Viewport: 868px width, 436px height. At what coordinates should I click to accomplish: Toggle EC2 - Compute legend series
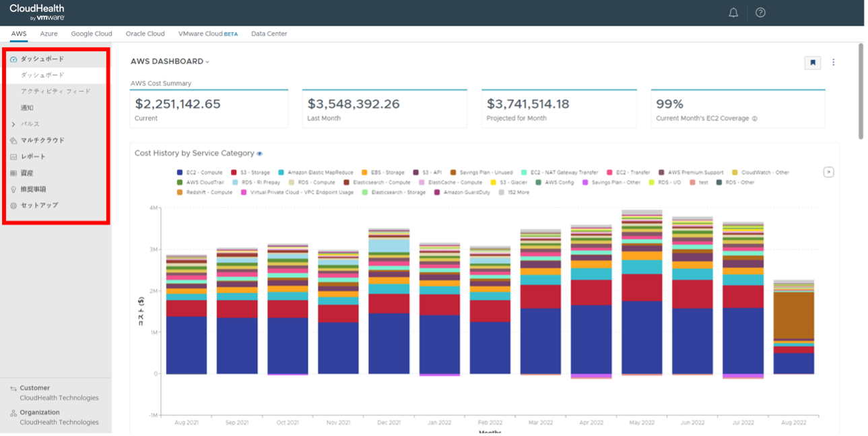coord(200,173)
